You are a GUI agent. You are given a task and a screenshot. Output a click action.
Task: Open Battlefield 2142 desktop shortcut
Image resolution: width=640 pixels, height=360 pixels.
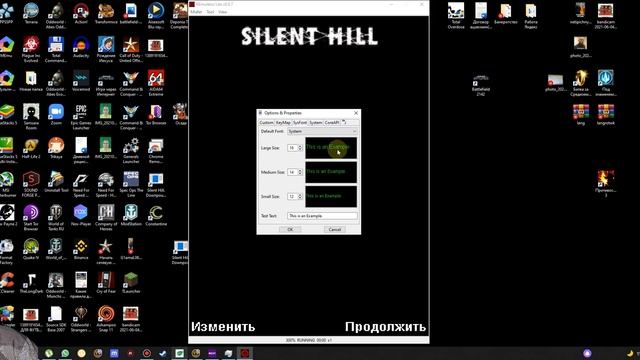coord(481,84)
